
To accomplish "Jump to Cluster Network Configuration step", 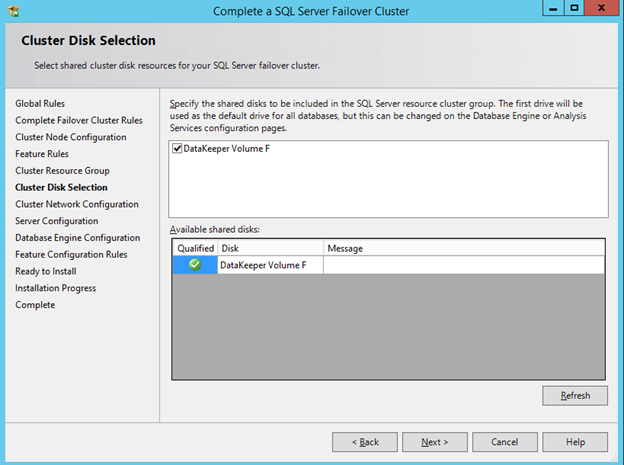I will tap(76, 204).
